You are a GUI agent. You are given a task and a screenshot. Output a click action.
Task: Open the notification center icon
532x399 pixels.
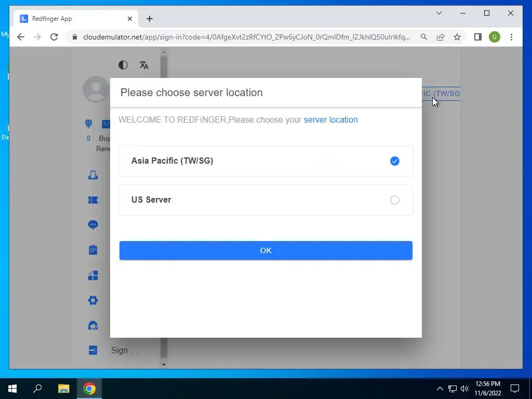point(515,389)
